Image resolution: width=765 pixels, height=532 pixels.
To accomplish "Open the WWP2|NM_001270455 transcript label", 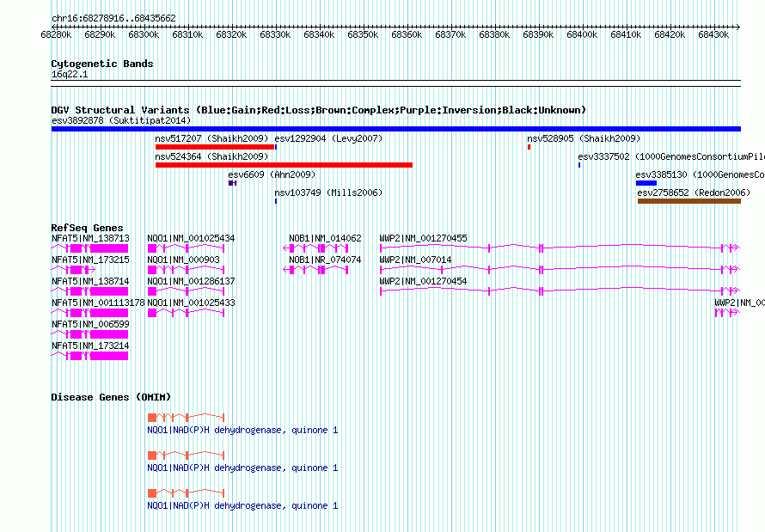I will (x=424, y=238).
